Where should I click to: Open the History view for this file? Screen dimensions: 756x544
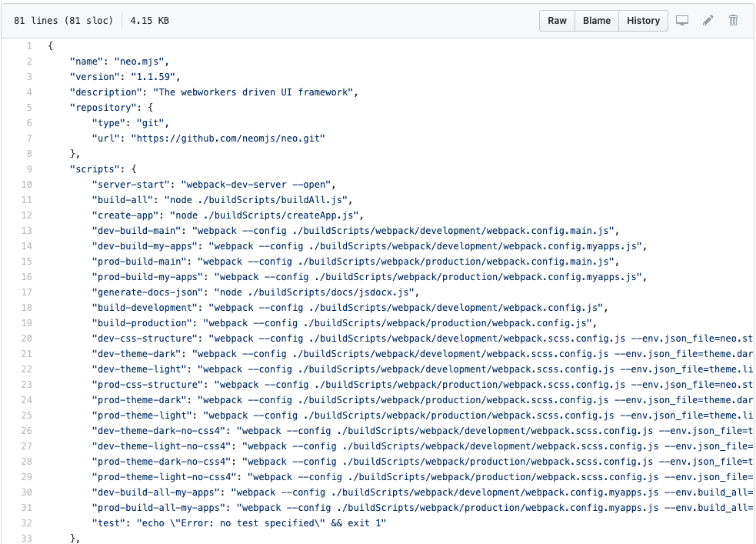coord(643,21)
